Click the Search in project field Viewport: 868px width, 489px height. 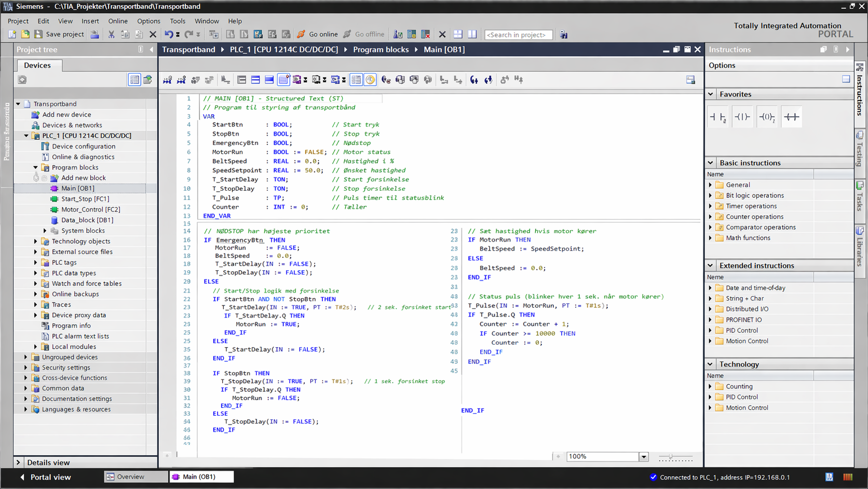coord(518,35)
